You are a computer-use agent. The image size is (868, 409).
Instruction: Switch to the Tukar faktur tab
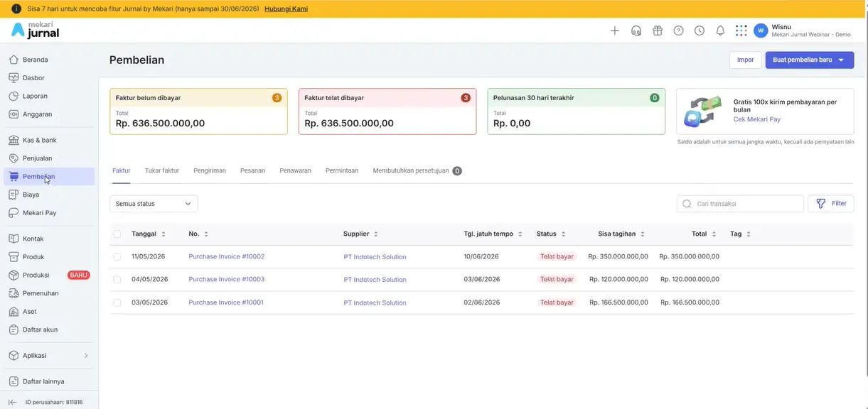tap(162, 170)
